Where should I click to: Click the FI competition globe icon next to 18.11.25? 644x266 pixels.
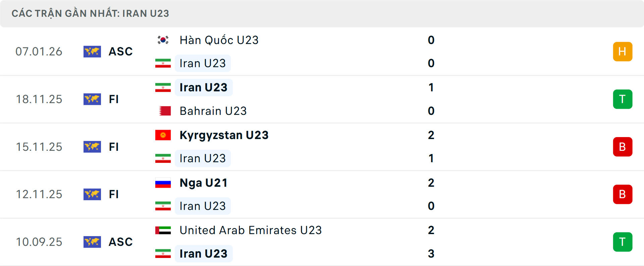(92, 99)
